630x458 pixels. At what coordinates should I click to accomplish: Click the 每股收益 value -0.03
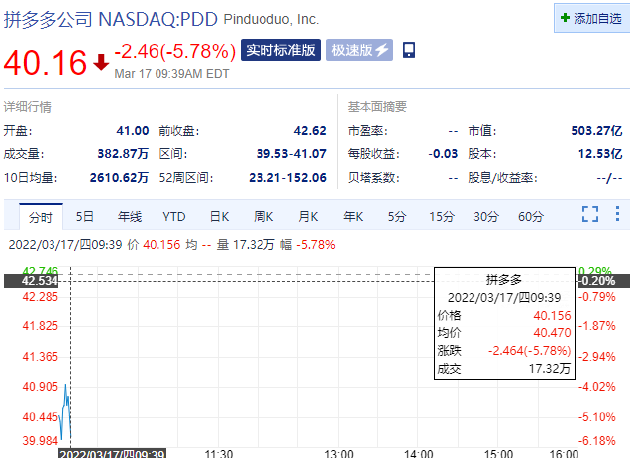443,154
